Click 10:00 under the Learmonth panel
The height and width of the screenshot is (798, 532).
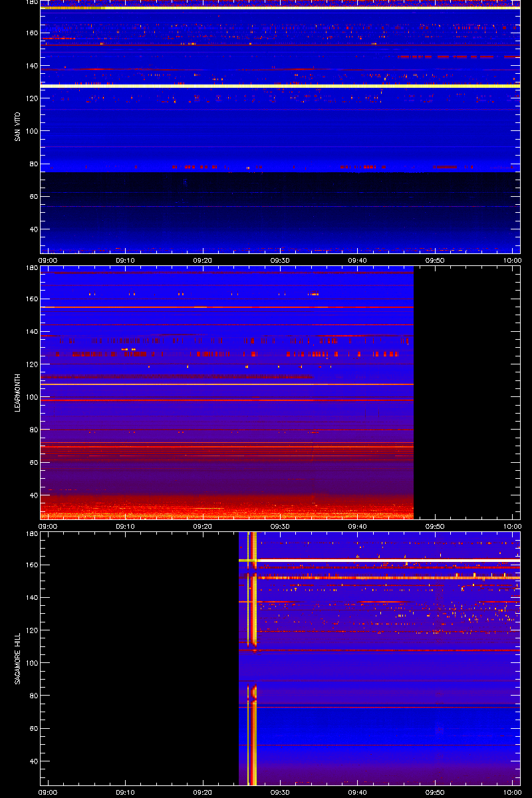[512, 526]
